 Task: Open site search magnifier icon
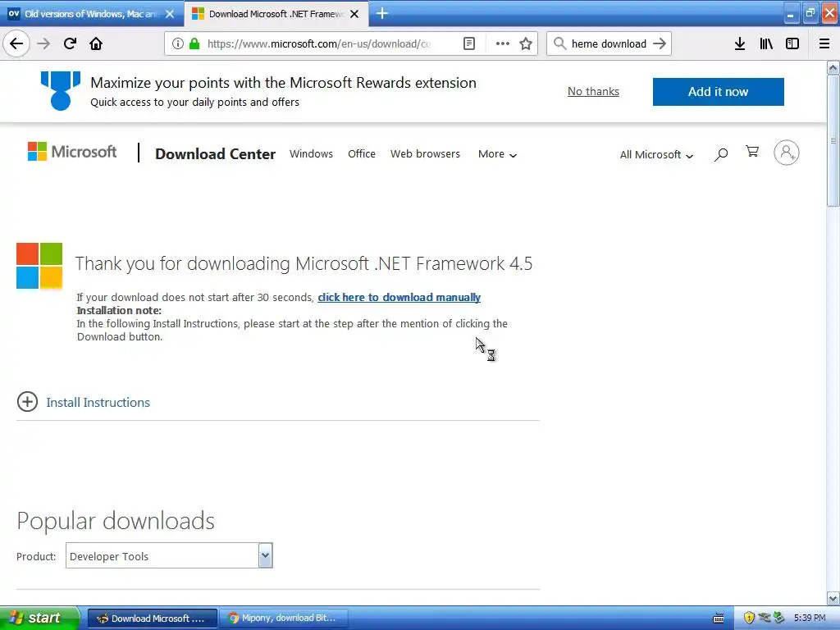coord(721,154)
